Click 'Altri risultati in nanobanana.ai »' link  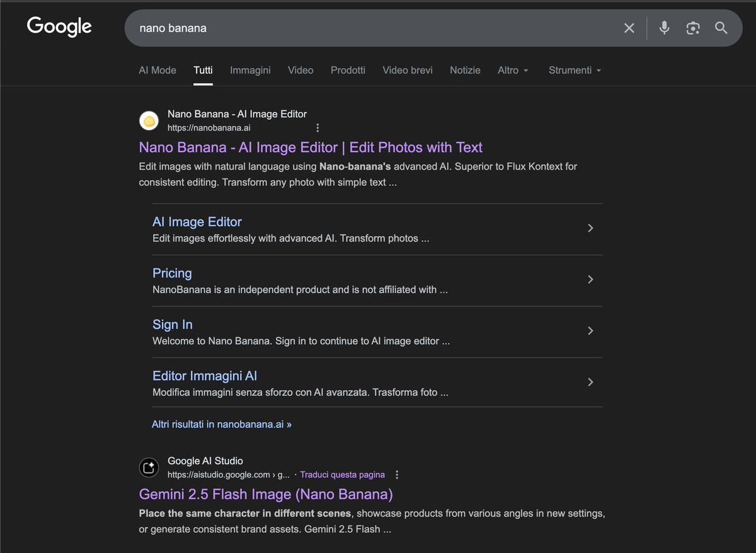pyautogui.click(x=222, y=424)
